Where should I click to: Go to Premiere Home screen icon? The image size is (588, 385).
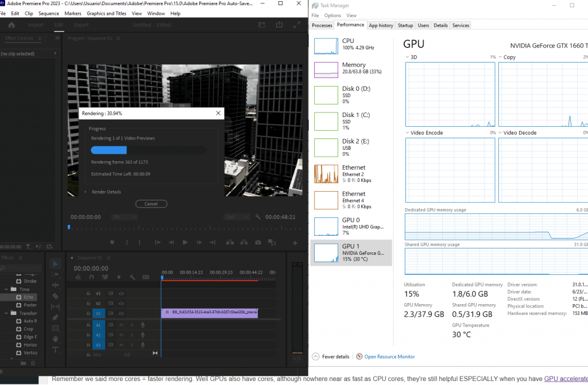tap(11, 25)
